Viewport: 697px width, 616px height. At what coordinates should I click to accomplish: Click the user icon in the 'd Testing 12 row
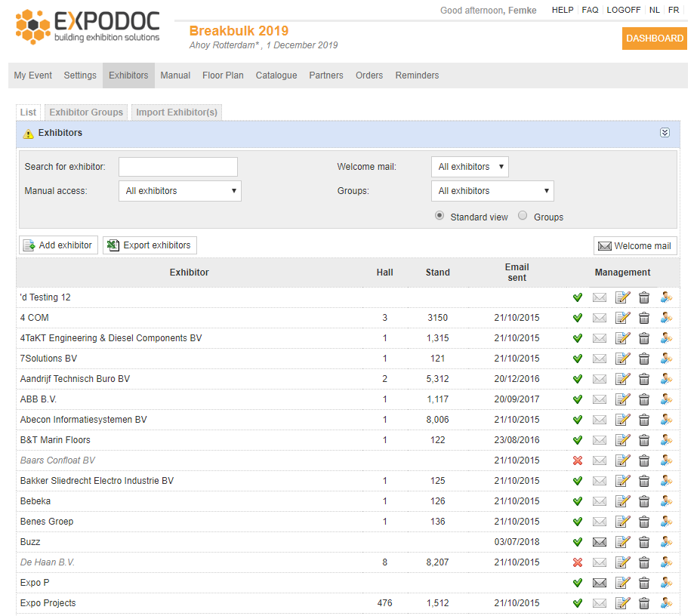pyautogui.click(x=666, y=297)
